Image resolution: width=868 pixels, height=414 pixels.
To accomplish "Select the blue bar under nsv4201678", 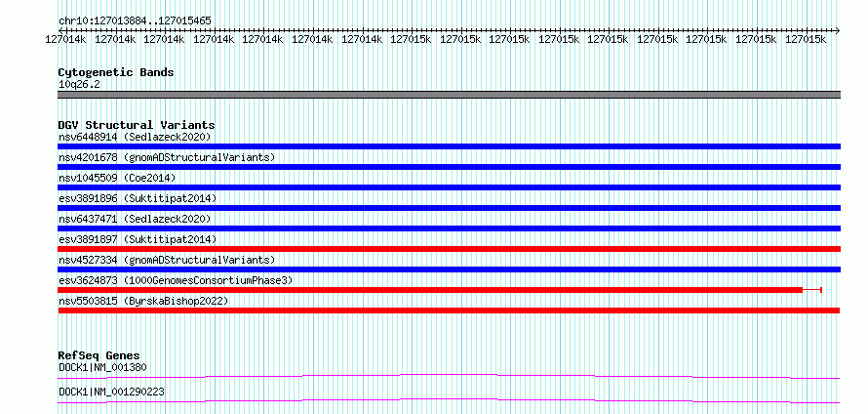I will point(449,167).
